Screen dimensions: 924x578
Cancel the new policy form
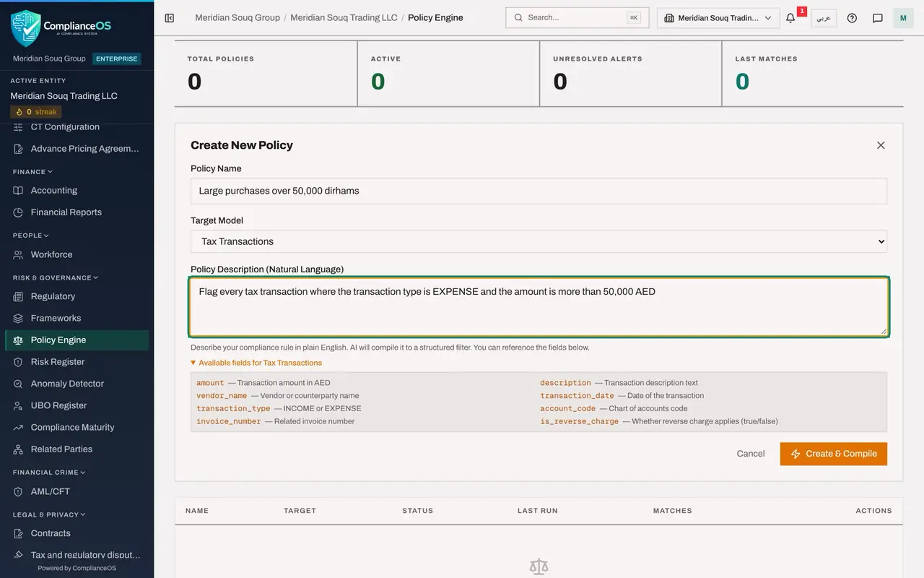[x=751, y=454]
